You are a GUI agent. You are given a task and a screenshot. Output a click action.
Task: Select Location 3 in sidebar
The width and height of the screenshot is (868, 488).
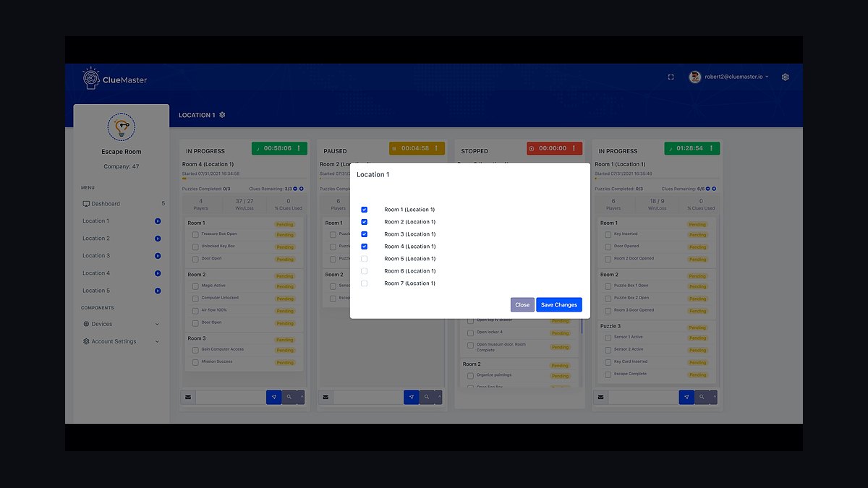tap(95, 256)
